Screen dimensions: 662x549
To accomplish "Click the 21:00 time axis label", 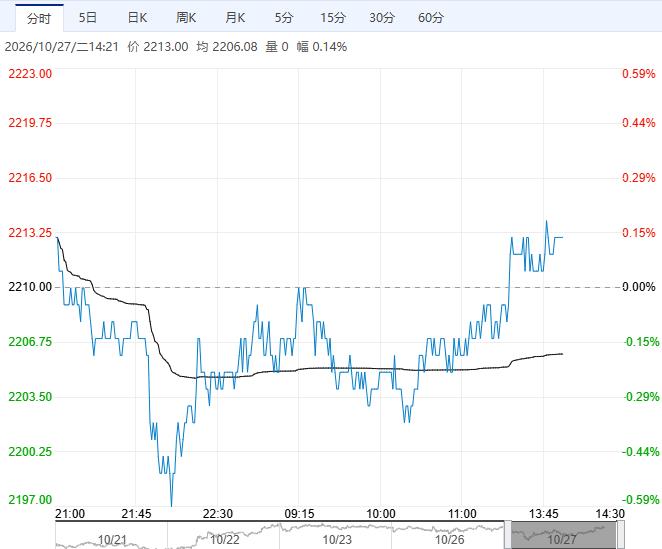I will coord(70,514).
